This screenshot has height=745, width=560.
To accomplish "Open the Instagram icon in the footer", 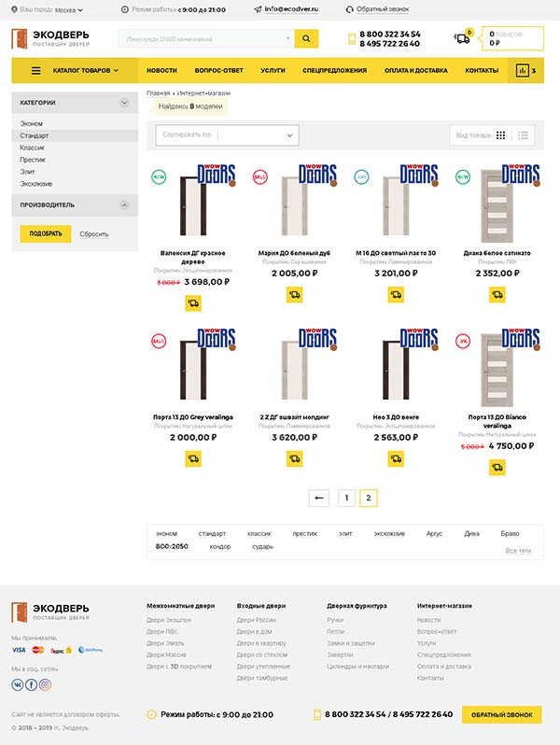I will (x=45, y=684).
